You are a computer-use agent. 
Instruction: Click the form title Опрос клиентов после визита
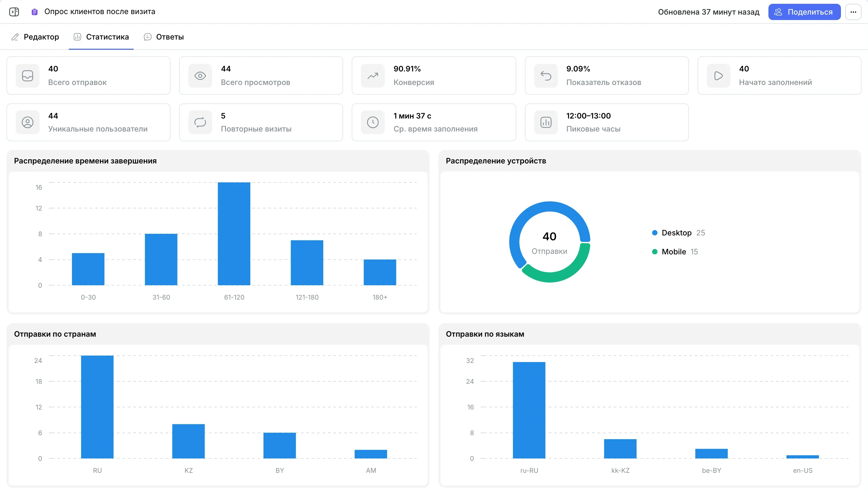[x=100, y=11]
